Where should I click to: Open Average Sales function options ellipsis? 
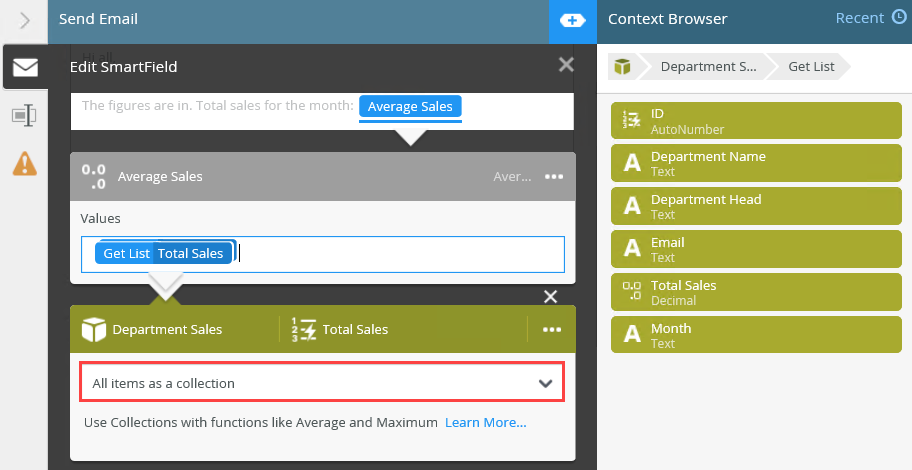(x=554, y=177)
